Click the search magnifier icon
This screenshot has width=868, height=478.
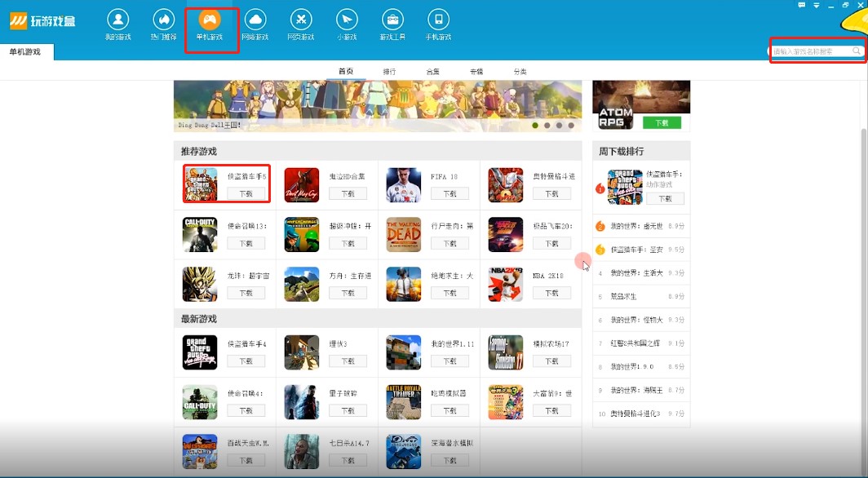point(857,51)
